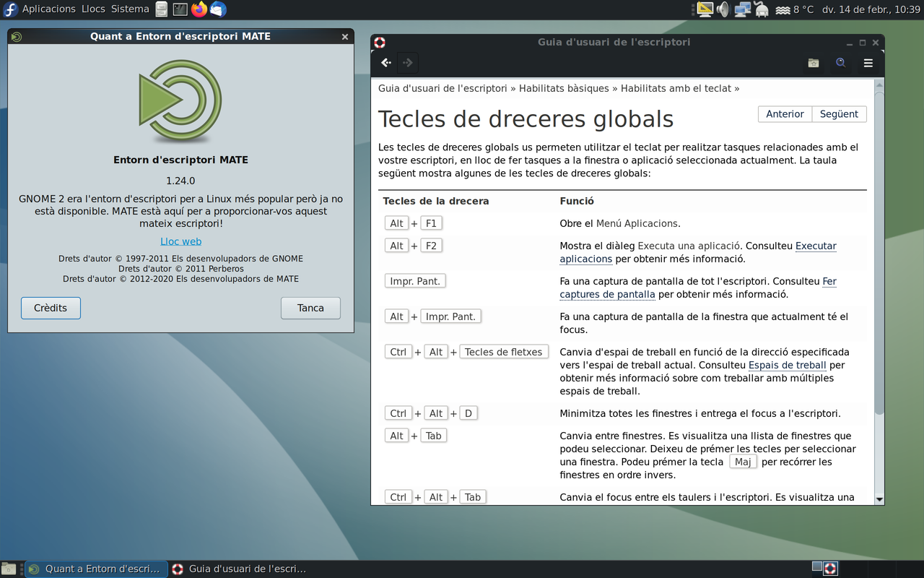924x578 pixels.
Task: Open Crèdits in the About MATE dialog
Action: pyautogui.click(x=51, y=308)
